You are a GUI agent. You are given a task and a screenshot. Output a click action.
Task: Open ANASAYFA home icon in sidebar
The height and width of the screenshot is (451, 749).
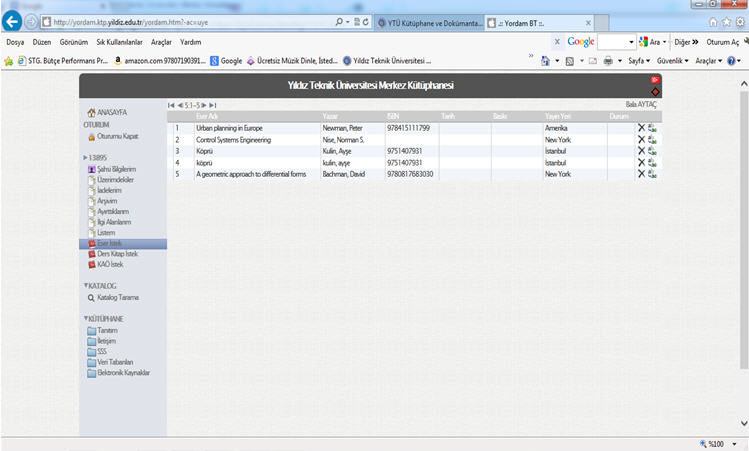click(x=91, y=113)
